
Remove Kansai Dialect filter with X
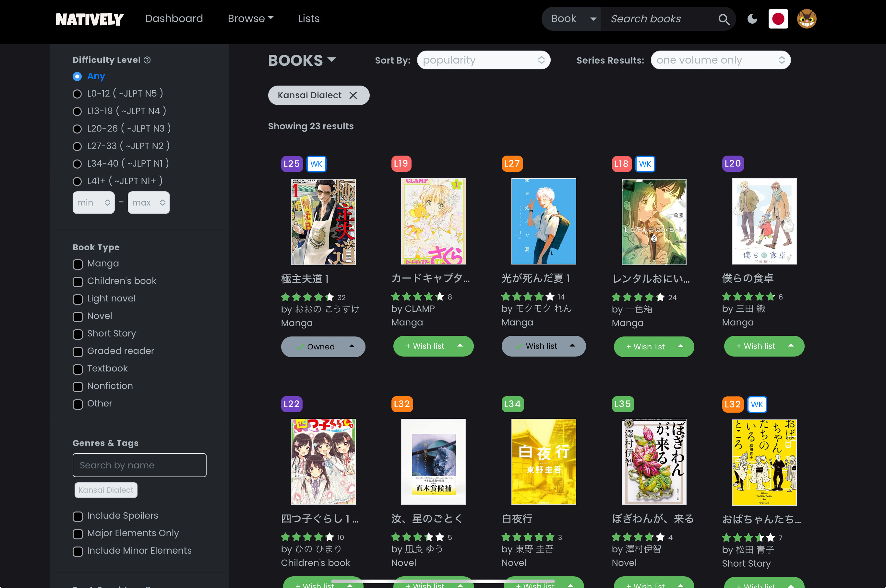click(x=353, y=95)
